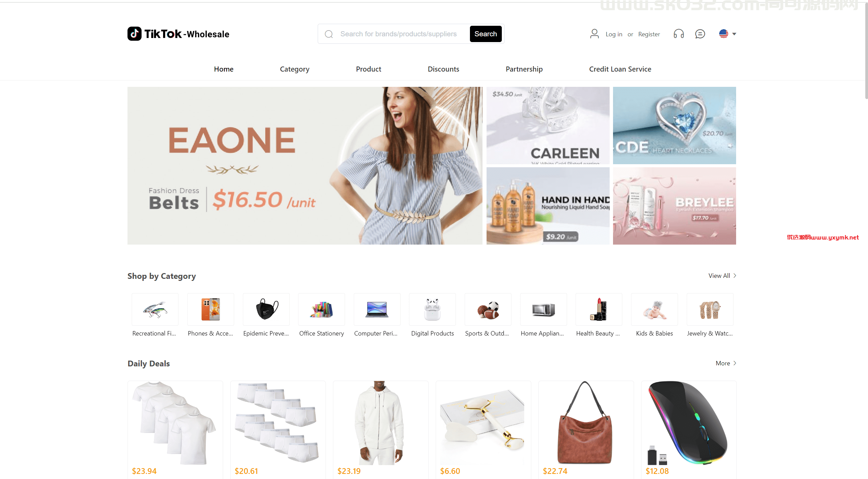Select the Partnership tab
Viewport: 868px width, 479px height.
coord(524,69)
